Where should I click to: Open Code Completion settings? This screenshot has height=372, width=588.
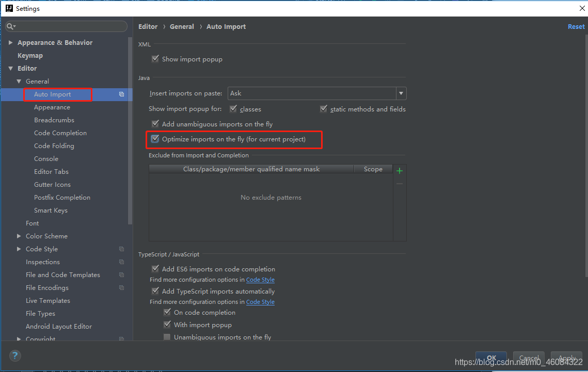point(60,133)
